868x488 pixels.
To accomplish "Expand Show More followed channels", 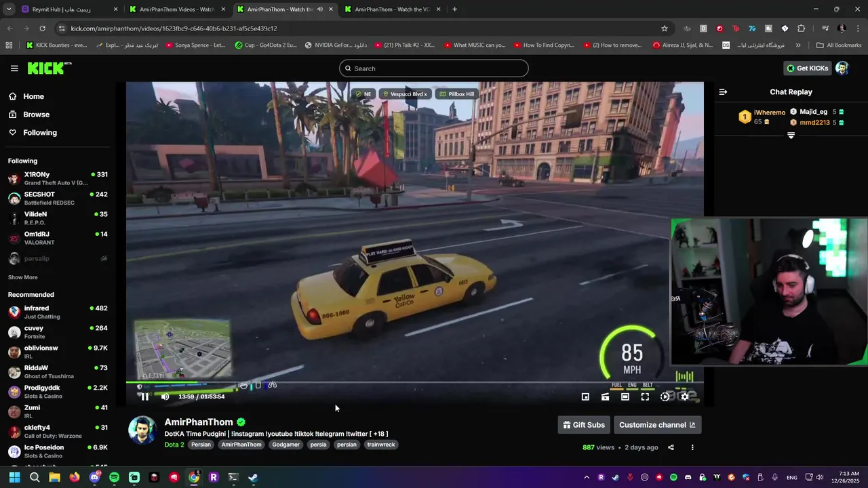I will (22, 277).
